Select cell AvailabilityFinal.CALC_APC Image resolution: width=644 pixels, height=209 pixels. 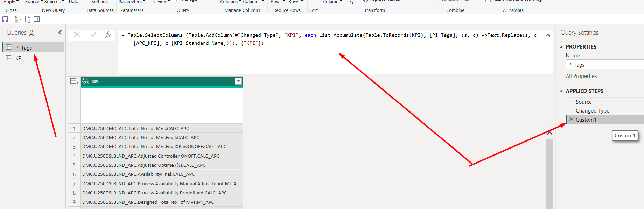[162, 174]
